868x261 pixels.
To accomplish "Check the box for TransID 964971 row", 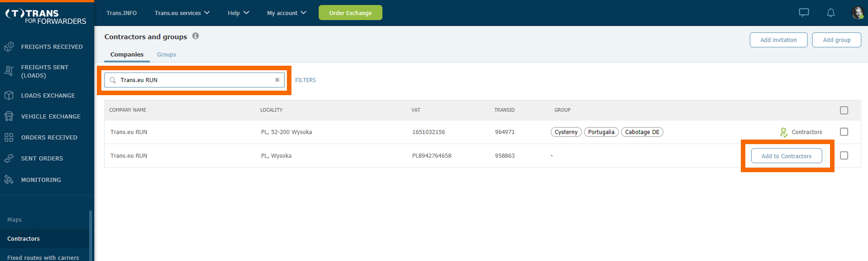I will 844,132.
